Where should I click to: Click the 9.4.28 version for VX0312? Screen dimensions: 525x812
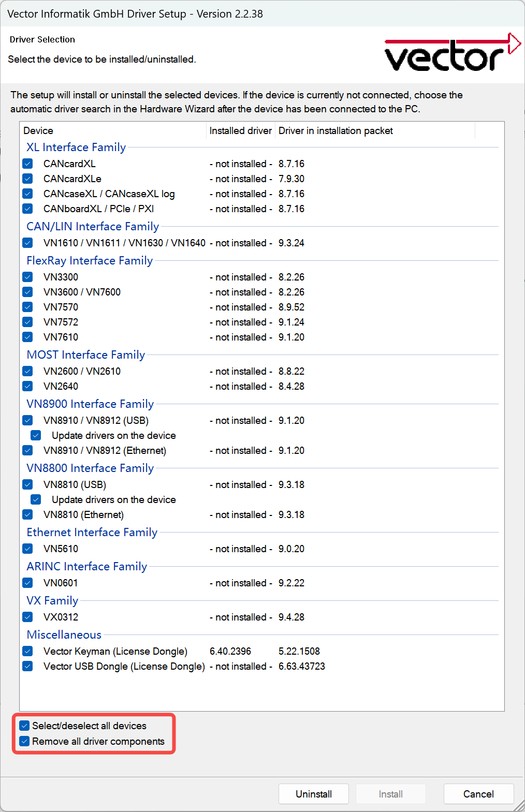tap(291, 617)
